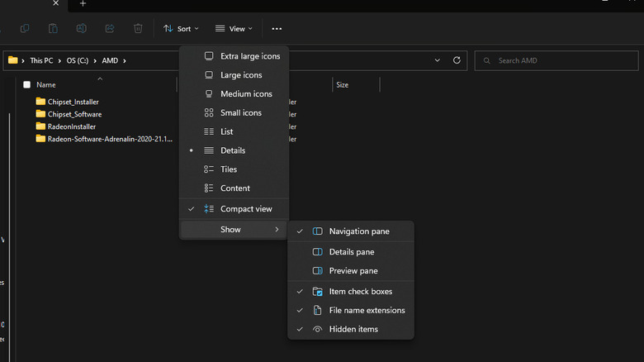Image resolution: width=644 pixels, height=362 pixels.
Task: Click the Rename icon in toolbar
Action: tap(81, 29)
